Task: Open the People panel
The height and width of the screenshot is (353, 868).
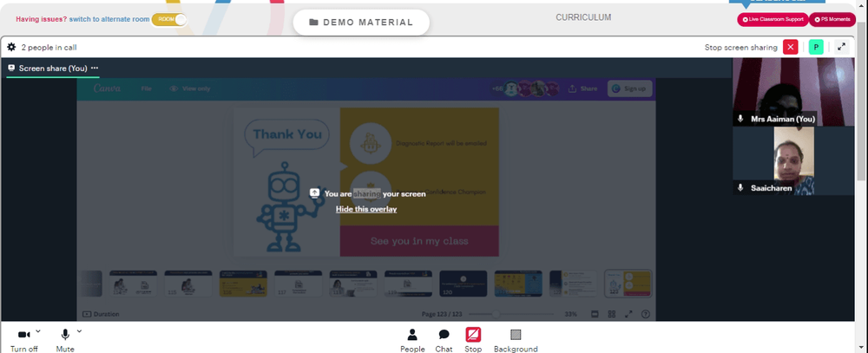Action: [x=412, y=340]
